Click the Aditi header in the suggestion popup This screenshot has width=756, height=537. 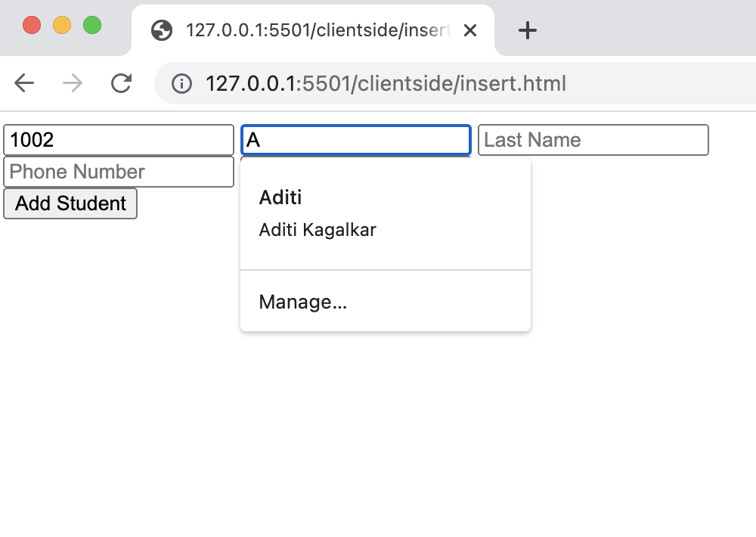click(x=280, y=197)
